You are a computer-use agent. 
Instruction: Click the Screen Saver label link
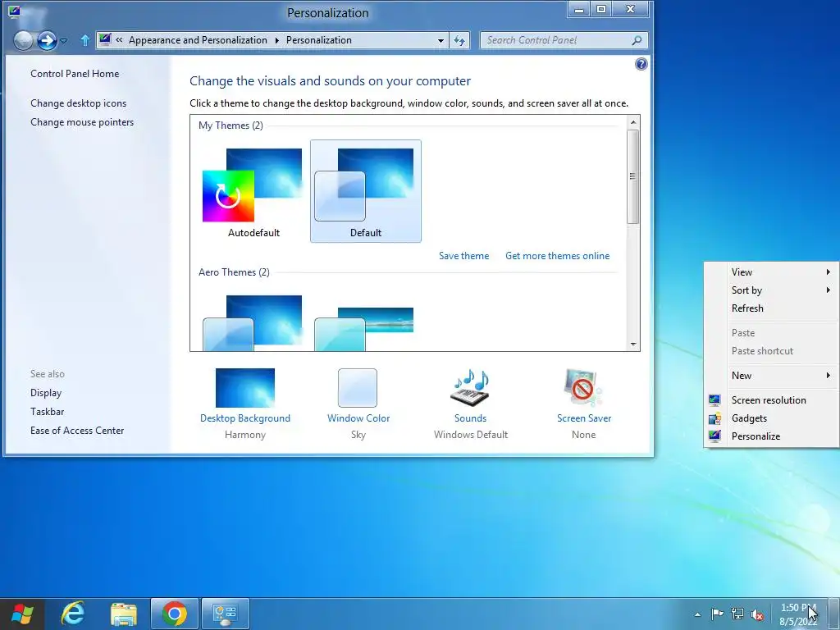point(584,418)
